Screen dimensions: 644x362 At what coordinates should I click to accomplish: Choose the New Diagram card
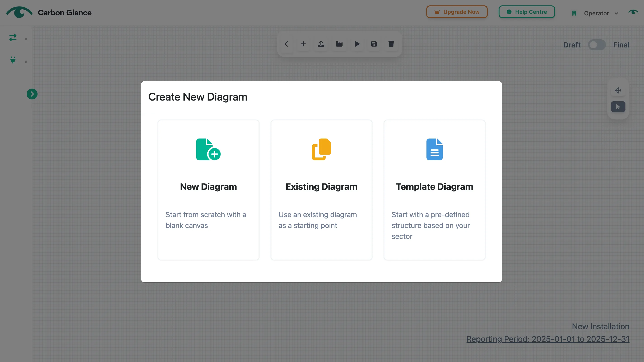(x=208, y=190)
